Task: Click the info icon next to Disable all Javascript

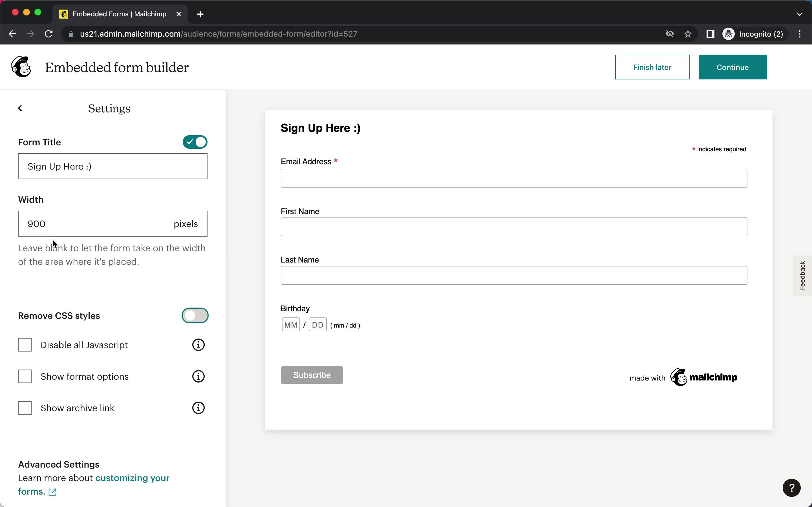Action: [x=198, y=345]
